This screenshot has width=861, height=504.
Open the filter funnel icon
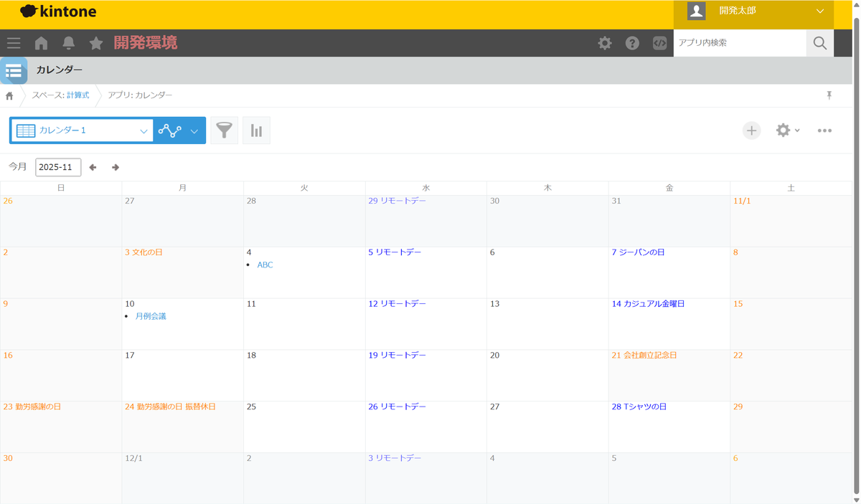[225, 130]
